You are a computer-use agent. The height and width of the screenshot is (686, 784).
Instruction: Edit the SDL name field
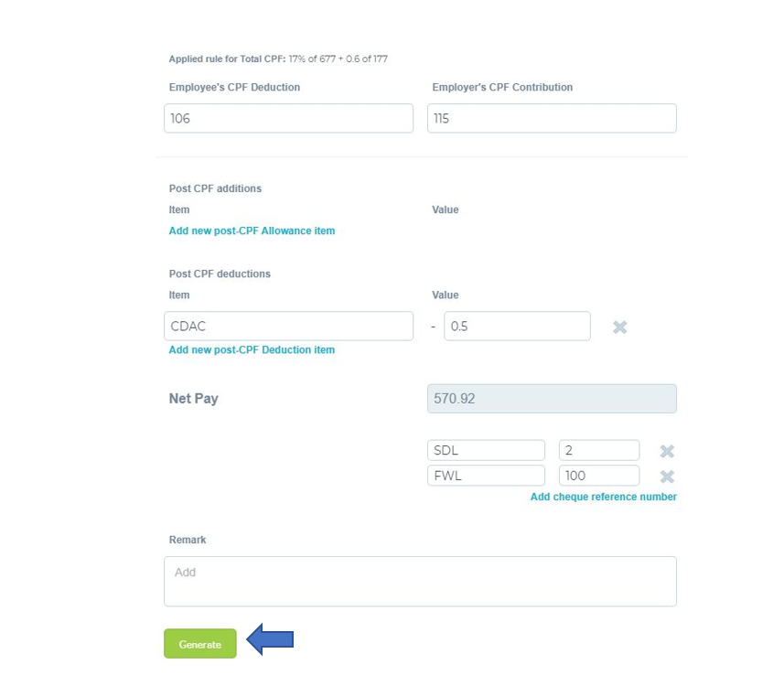486,451
